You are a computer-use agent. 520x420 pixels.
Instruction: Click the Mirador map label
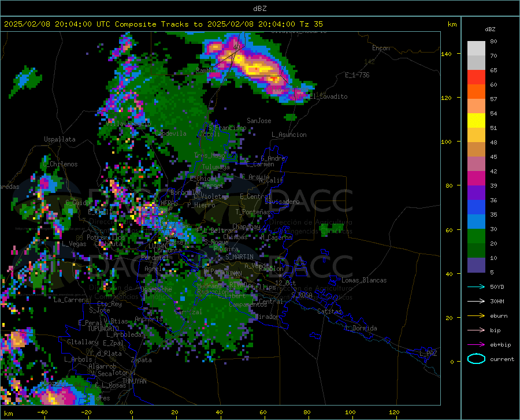coord(268,317)
